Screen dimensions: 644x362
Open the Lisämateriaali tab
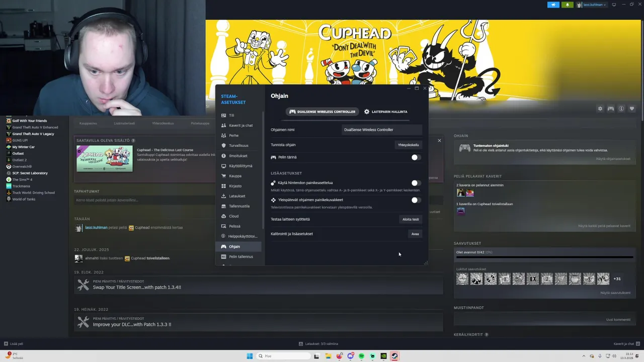124,123
